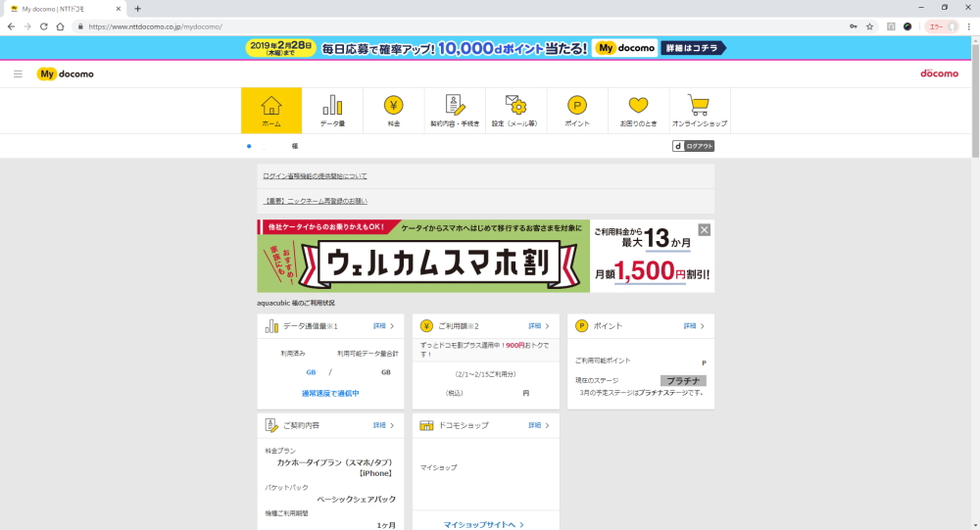Click the 詳細はコチラ button in top banner
980x530 pixels.
pos(693,48)
